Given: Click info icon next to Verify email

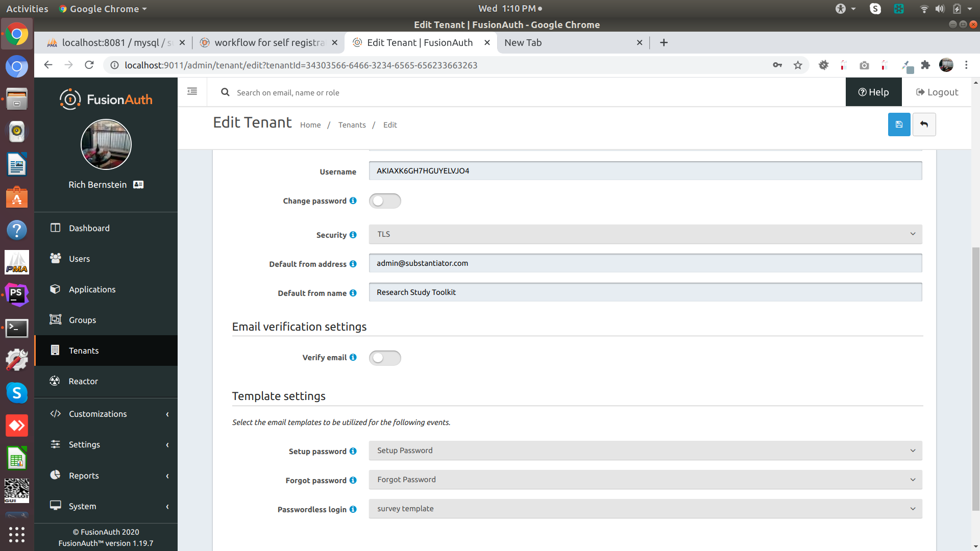Looking at the screenshot, I should (x=353, y=357).
